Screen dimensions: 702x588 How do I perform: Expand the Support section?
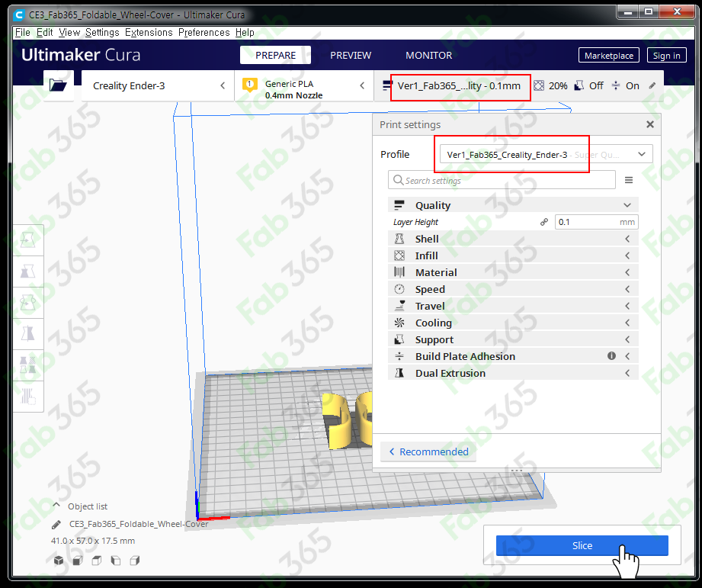(513, 339)
